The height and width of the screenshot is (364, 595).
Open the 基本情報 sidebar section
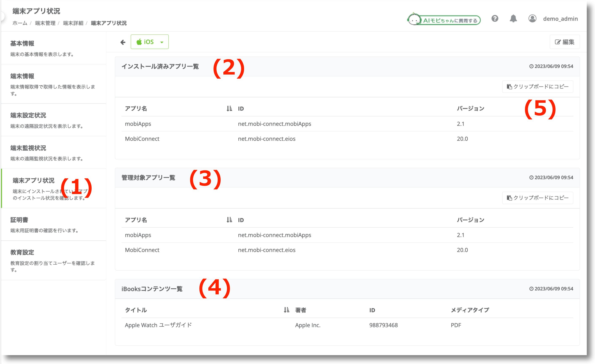click(x=54, y=48)
